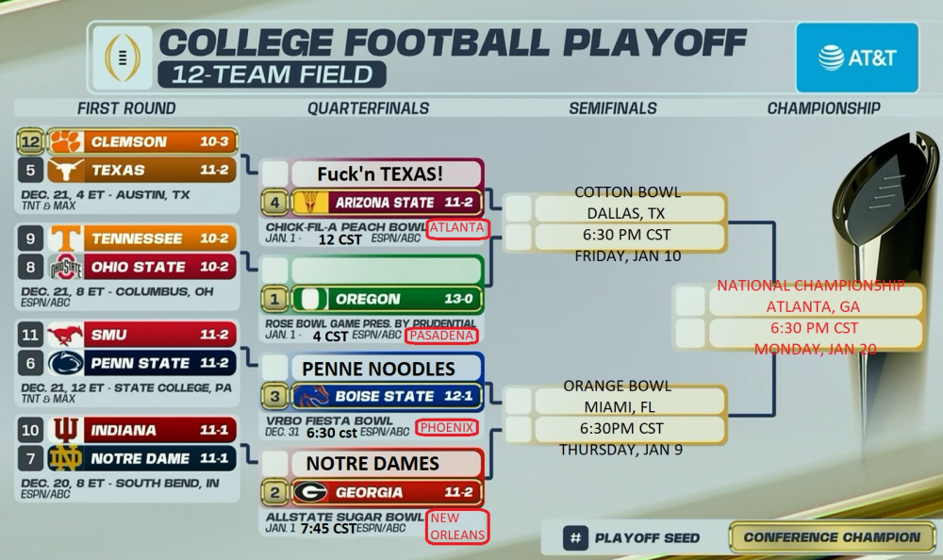This screenshot has width=943, height=560.
Task: Click the Texas Longhorns logo
Action: [66, 171]
